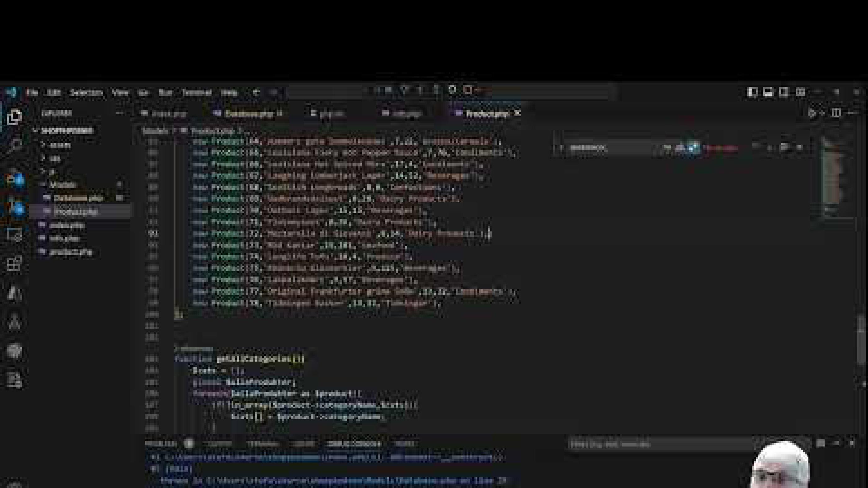
Task: Open the Terminal menu in the menu bar
Action: coord(197,92)
